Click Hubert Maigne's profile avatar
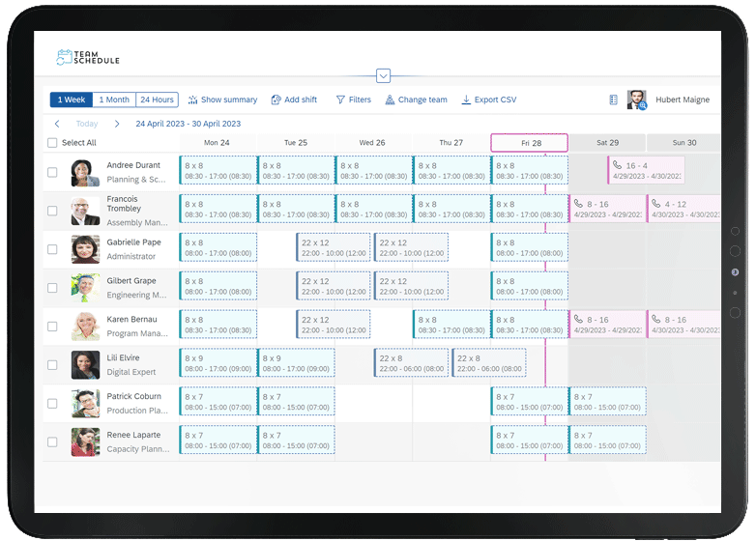 point(636,100)
